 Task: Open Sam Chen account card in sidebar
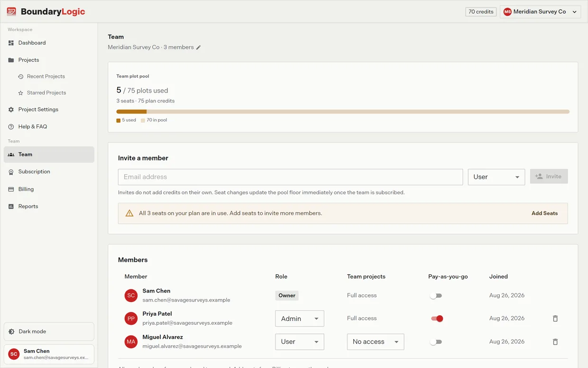[x=49, y=354]
